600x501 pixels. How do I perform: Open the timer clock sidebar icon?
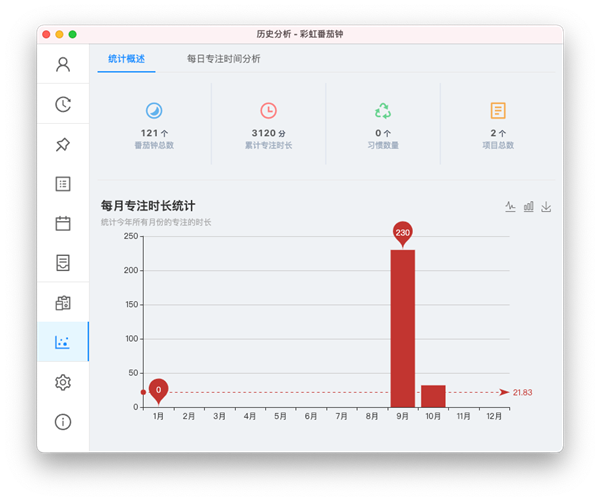[63, 104]
